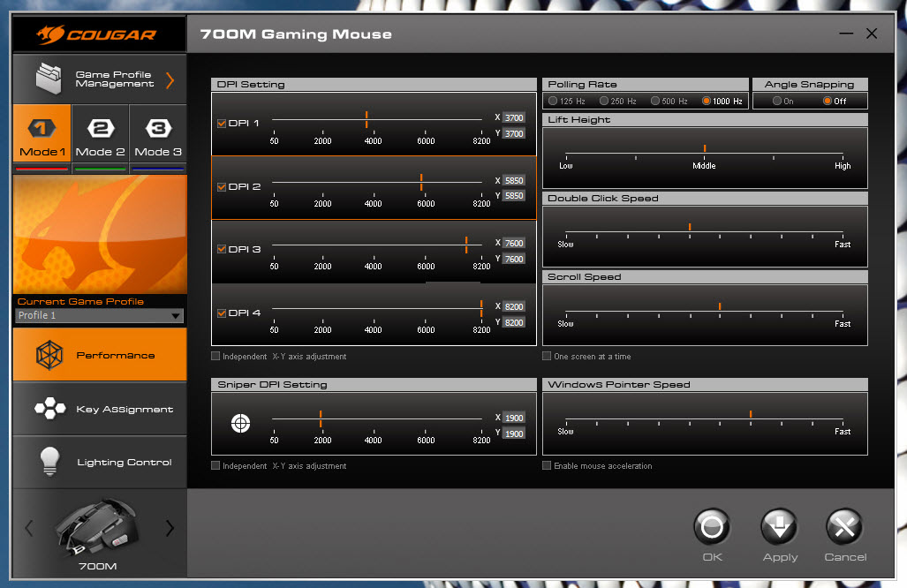907x588 pixels.
Task: Click the Key Assignment hexagons icon
Action: click(x=49, y=408)
